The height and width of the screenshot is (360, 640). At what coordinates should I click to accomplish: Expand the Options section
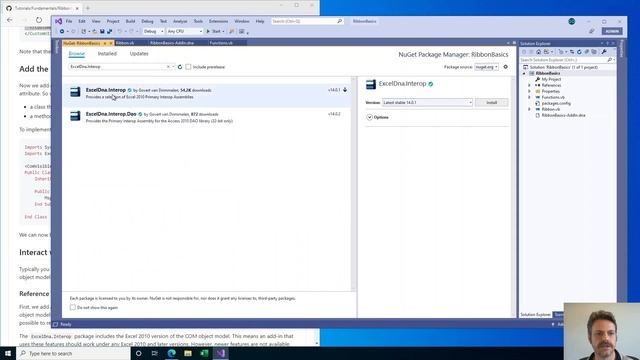tap(369, 117)
